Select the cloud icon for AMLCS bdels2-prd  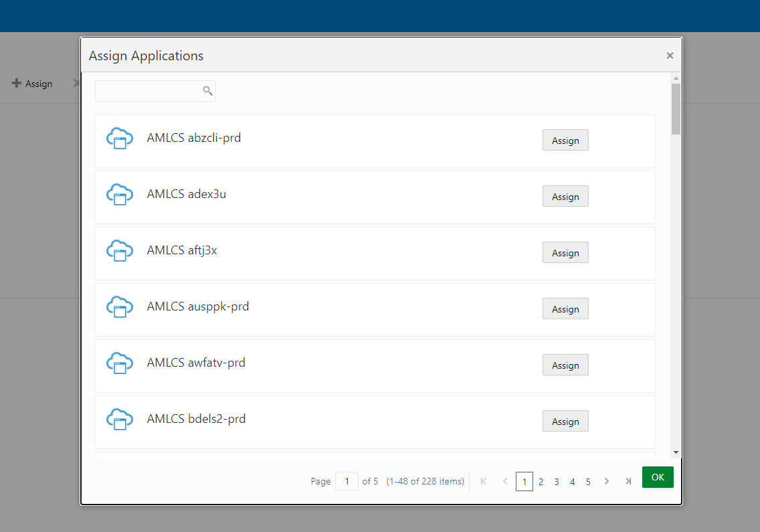[120, 420]
